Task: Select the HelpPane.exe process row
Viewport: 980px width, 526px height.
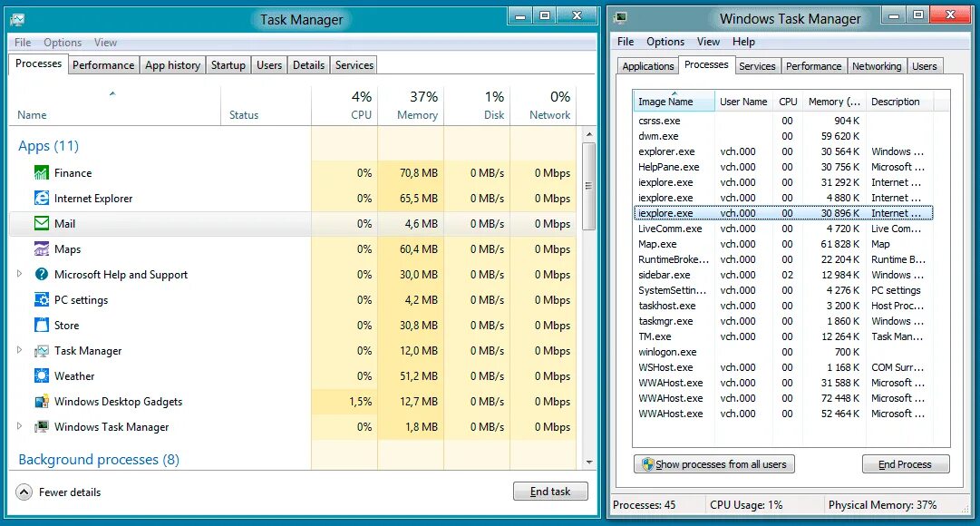Action: pos(783,167)
